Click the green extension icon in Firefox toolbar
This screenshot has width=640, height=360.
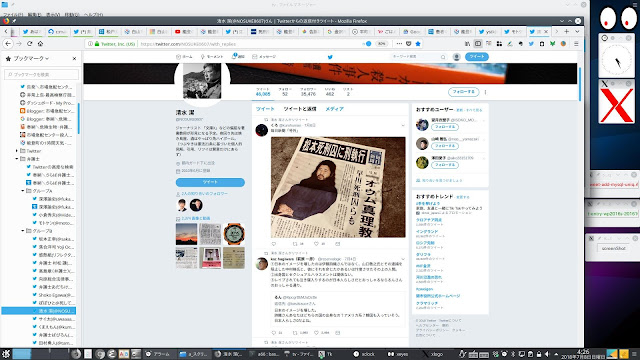coord(552,44)
